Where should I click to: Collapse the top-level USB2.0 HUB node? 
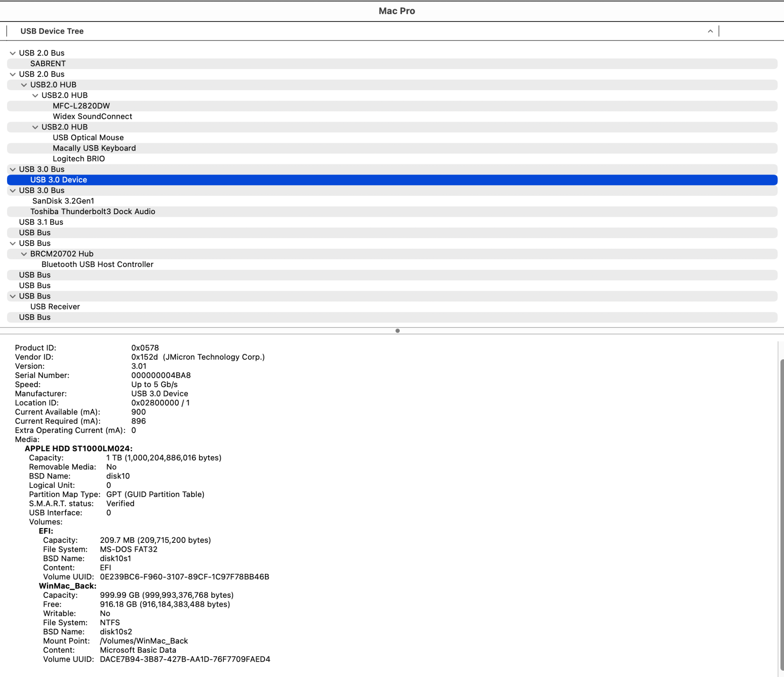[x=24, y=85]
